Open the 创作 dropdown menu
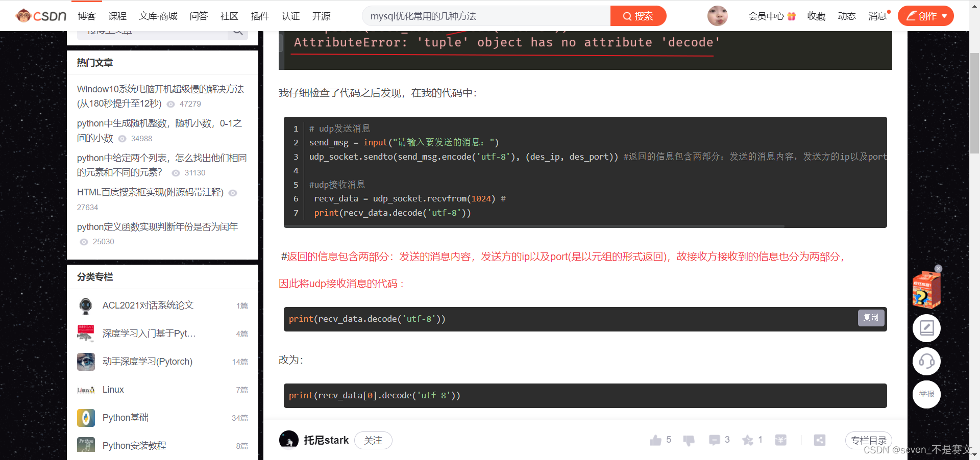 [925, 15]
